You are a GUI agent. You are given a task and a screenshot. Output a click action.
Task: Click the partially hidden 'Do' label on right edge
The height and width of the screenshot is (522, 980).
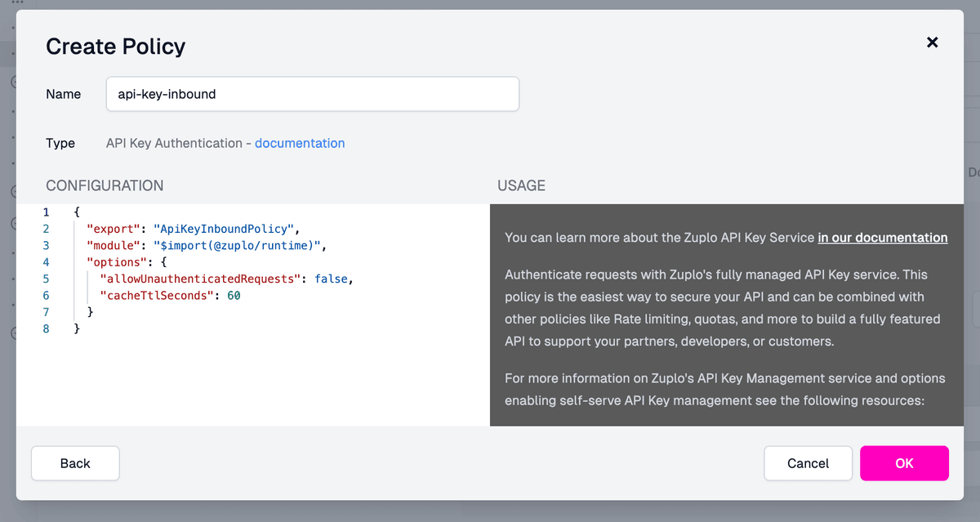click(973, 172)
